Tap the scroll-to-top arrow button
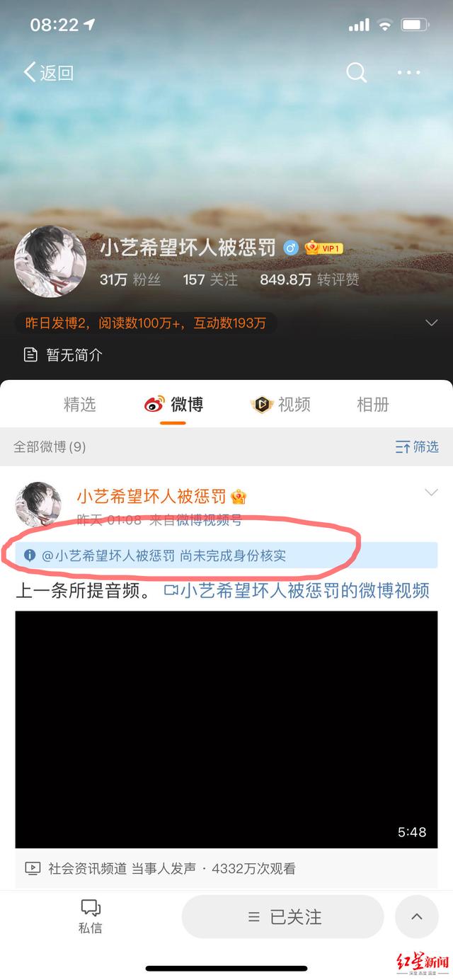The height and width of the screenshot is (980, 453). (417, 917)
